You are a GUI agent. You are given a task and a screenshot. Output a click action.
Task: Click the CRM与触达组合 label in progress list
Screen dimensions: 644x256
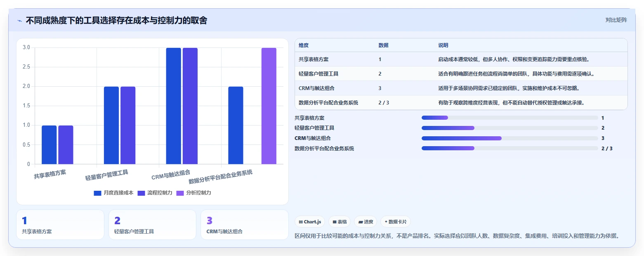click(312, 138)
